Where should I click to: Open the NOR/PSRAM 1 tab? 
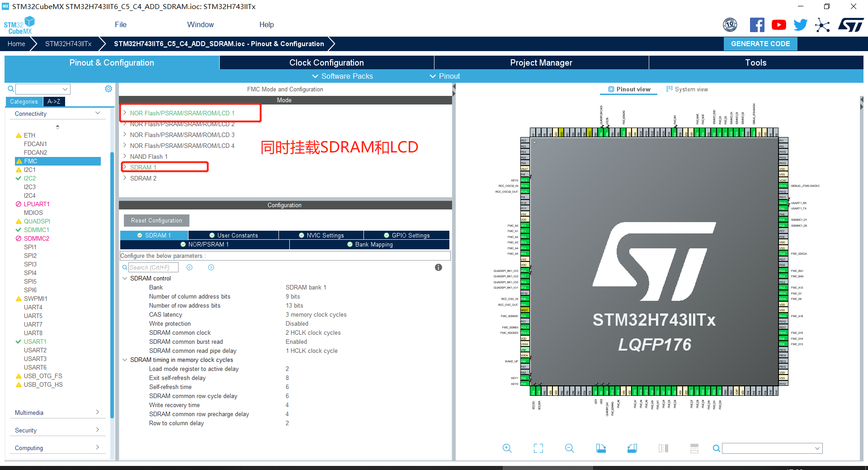point(205,244)
